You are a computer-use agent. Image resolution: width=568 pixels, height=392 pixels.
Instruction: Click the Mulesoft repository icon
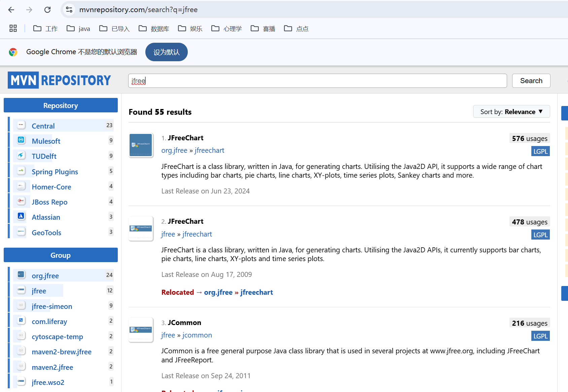(21, 140)
